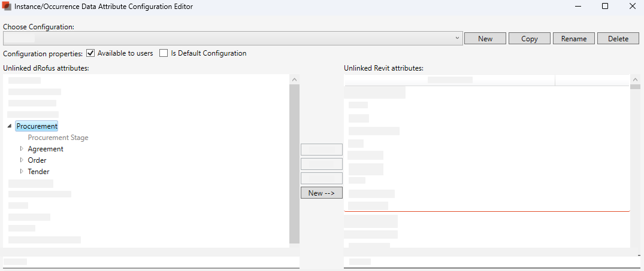Close the configuration editor window

click(x=633, y=7)
